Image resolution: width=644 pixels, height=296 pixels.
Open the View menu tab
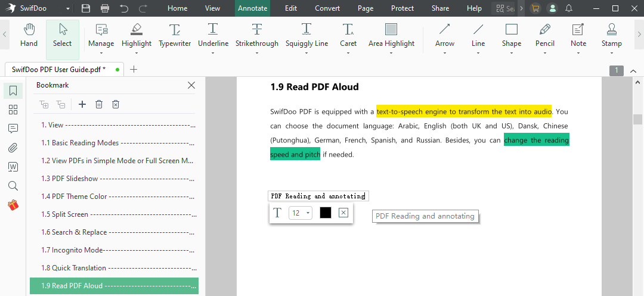point(213,8)
